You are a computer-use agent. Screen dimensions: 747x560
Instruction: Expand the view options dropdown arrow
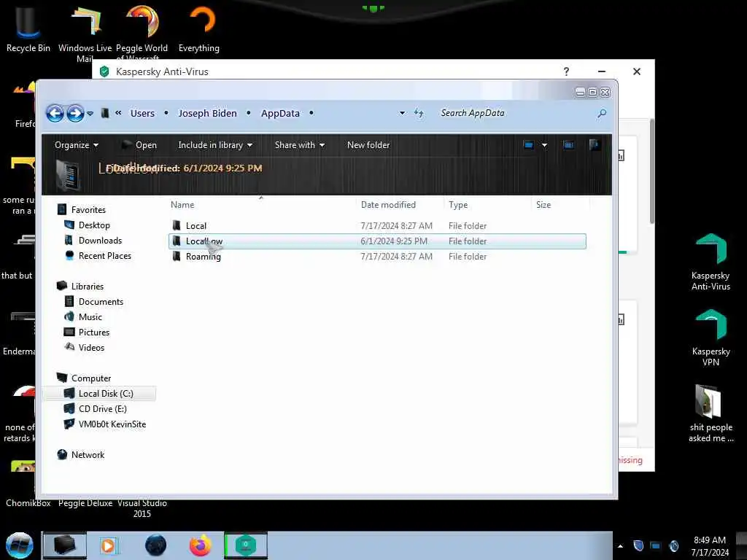[x=544, y=145]
